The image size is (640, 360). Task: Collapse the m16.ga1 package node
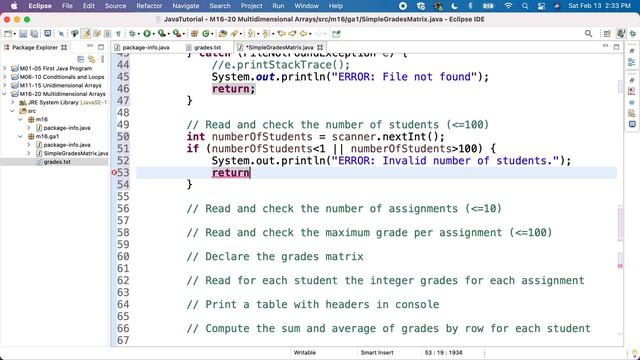[20, 136]
